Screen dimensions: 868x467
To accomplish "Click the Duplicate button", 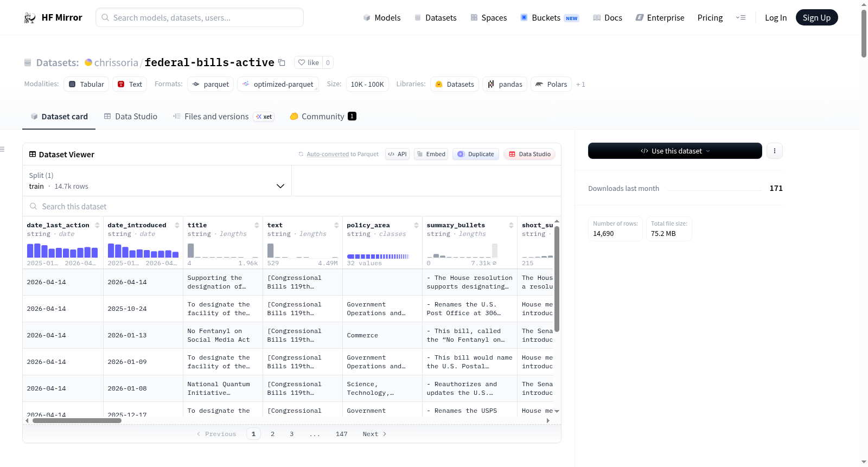I will pos(476,154).
